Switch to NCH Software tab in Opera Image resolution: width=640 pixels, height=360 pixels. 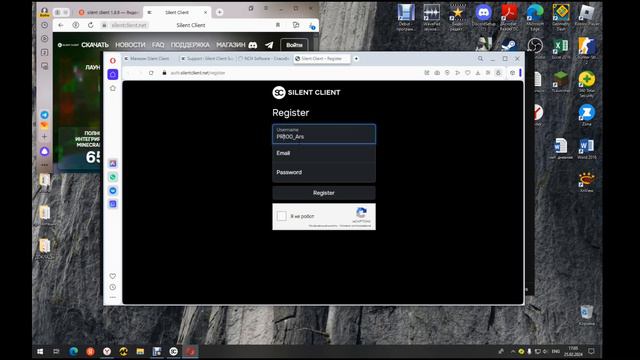(x=264, y=59)
